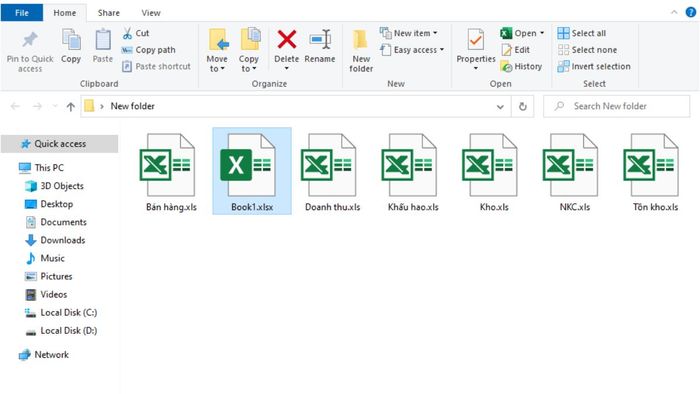This screenshot has height=394, width=700.
Task: Click Select all in the ribbon
Action: tap(582, 33)
